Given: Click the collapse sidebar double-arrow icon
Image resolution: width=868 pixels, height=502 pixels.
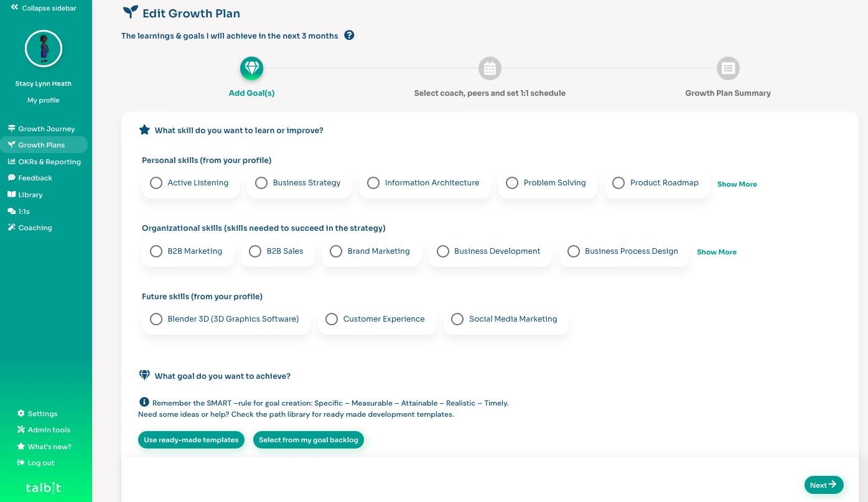Looking at the screenshot, I should click(14, 8).
